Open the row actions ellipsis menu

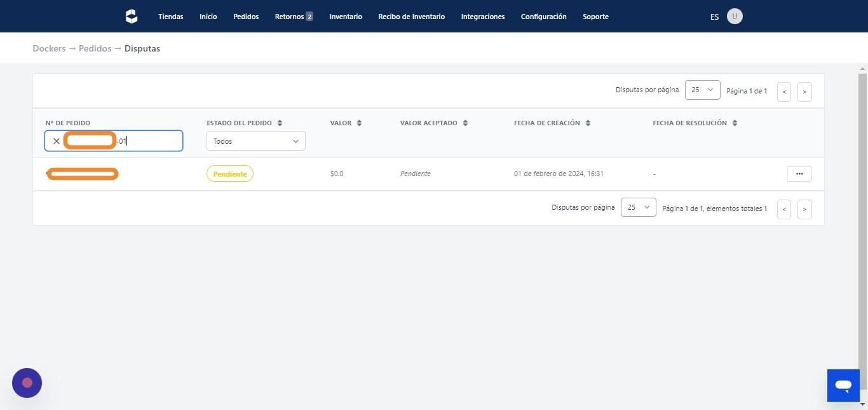(799, 174)
